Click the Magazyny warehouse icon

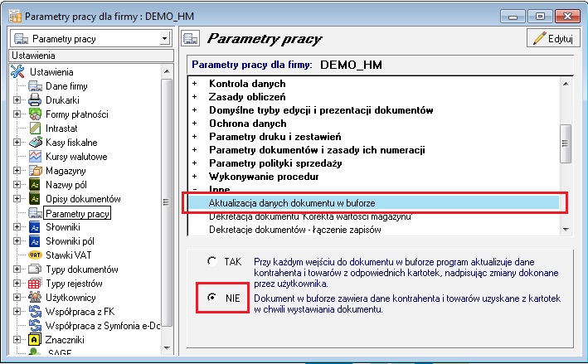click(35, 171)
